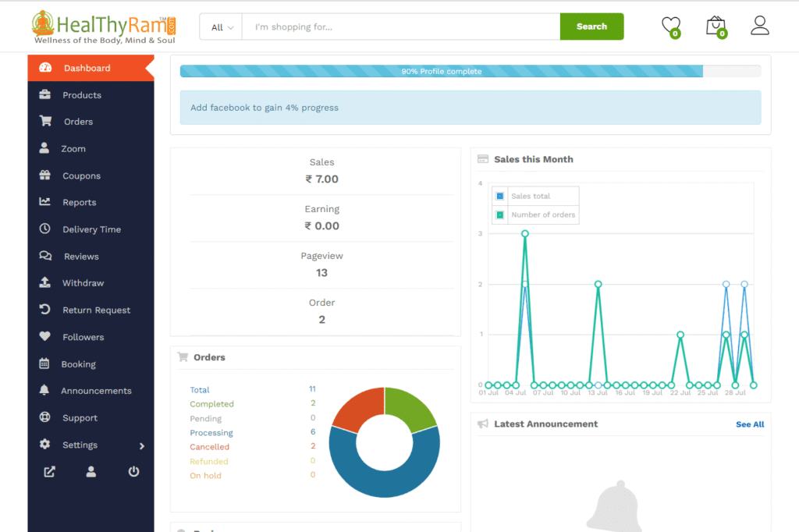The image size is (799, 532).
Task: Click the Withdraw upload icon
Action: (44, 282)
